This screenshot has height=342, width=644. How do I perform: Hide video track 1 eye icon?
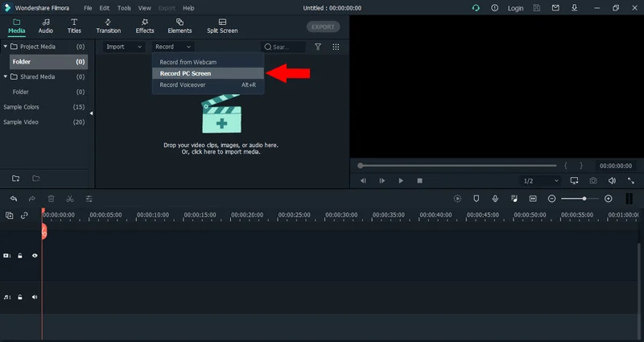tap(35, 256)
